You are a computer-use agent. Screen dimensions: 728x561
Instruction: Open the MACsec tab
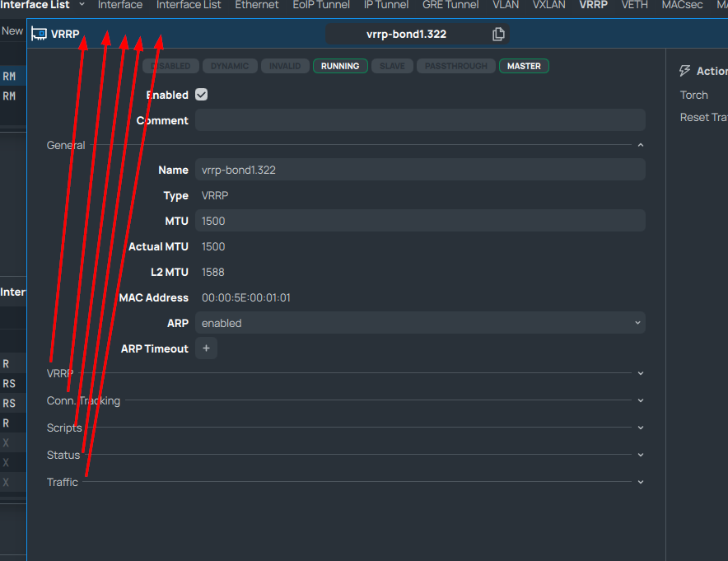pyautogui.click(x=682, y=5)
